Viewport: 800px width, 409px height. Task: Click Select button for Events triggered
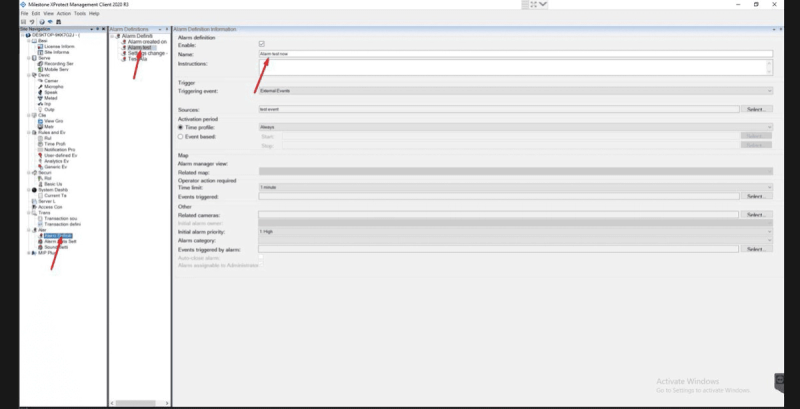[x=757, y=196]
